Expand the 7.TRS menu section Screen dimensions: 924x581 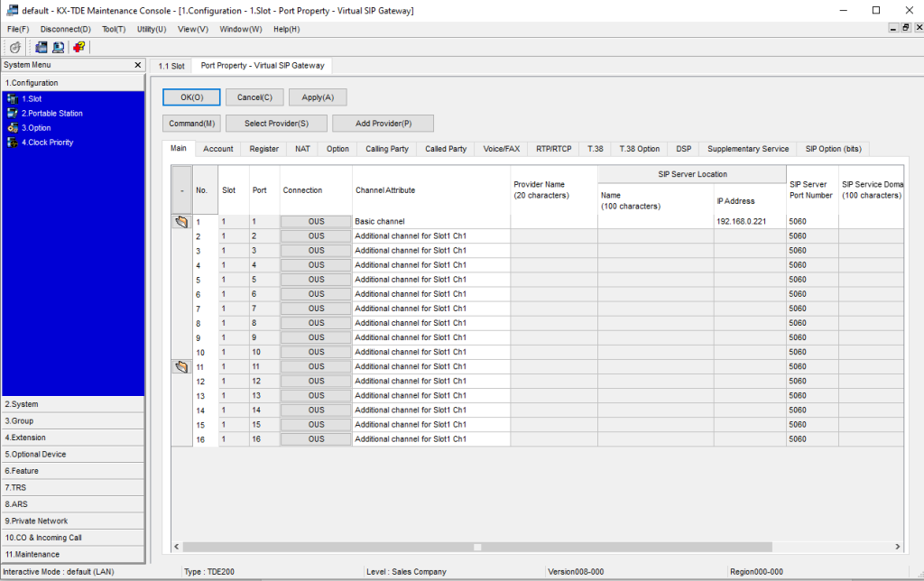tap(73, 488)
